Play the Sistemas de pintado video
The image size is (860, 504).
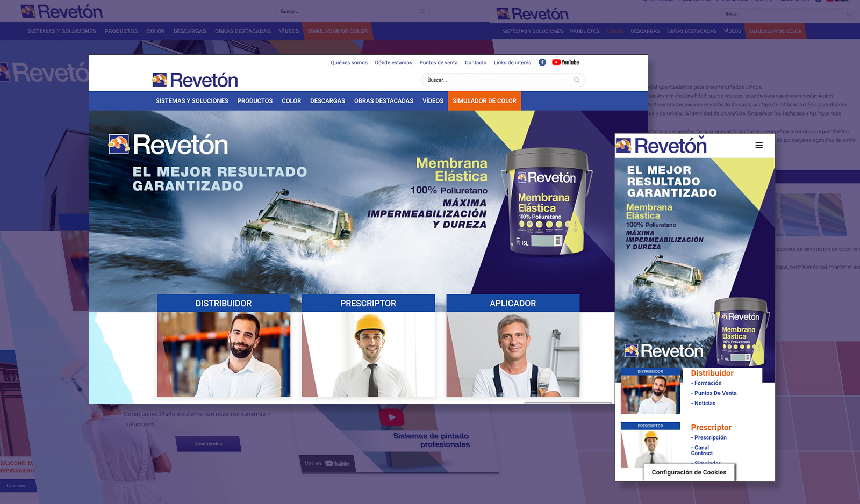tap(392, 417)
